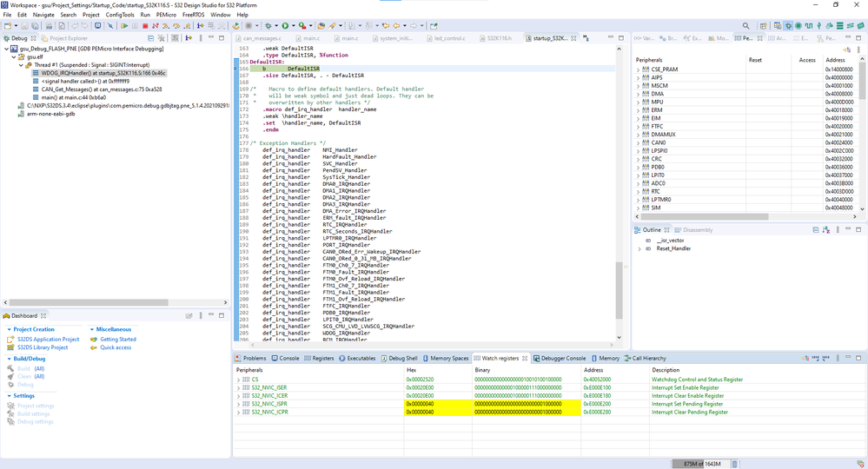The image size is (868, 469).
Task: Click the S32DS Application Project link
Action: 48,340
